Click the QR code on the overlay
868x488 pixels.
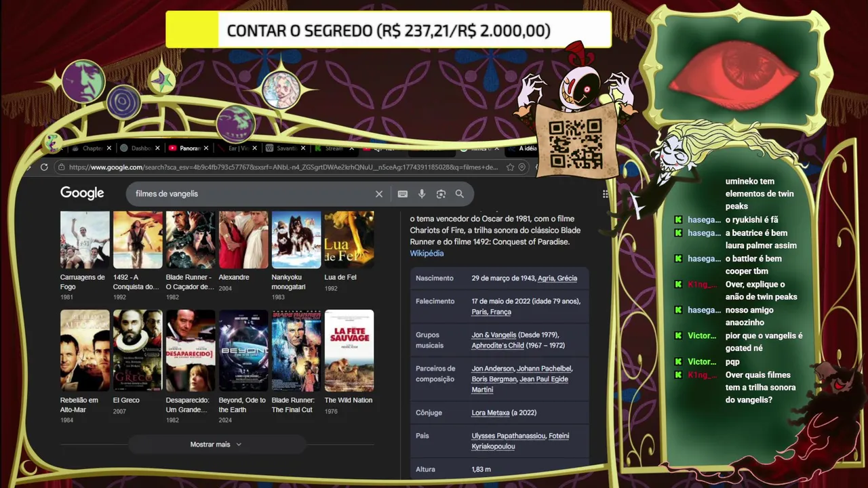coord(576,144)
